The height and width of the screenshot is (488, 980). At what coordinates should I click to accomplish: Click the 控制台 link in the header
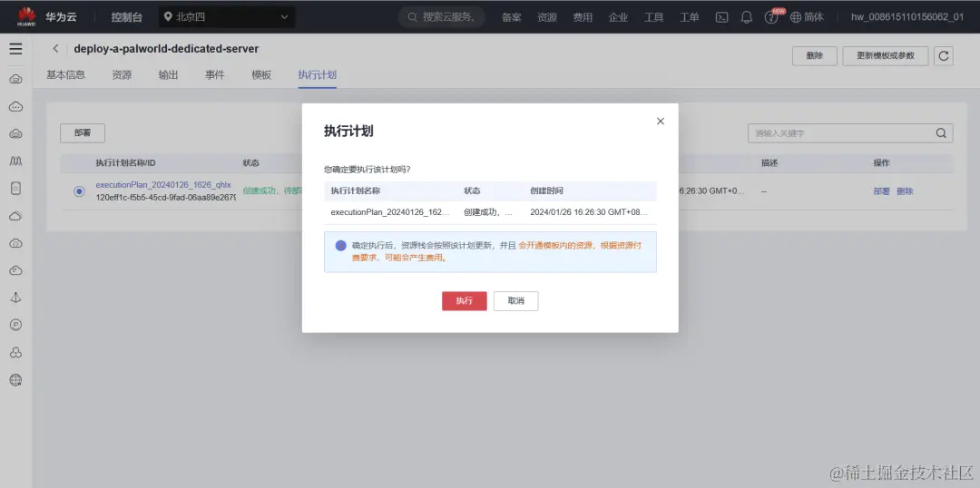[x=126, y=17]
